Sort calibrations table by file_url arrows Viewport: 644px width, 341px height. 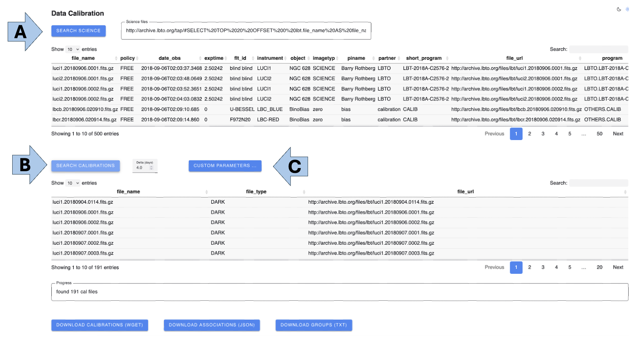[625, 192]
